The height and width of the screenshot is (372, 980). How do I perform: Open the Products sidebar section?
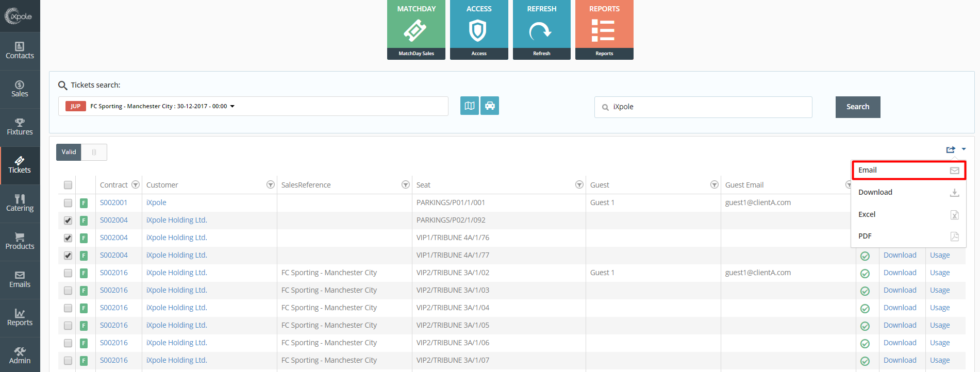(20, 242)
